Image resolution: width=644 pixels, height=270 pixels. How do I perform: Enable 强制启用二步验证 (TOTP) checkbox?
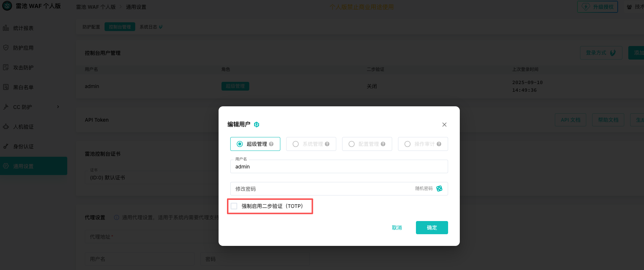tap(234, 206)
